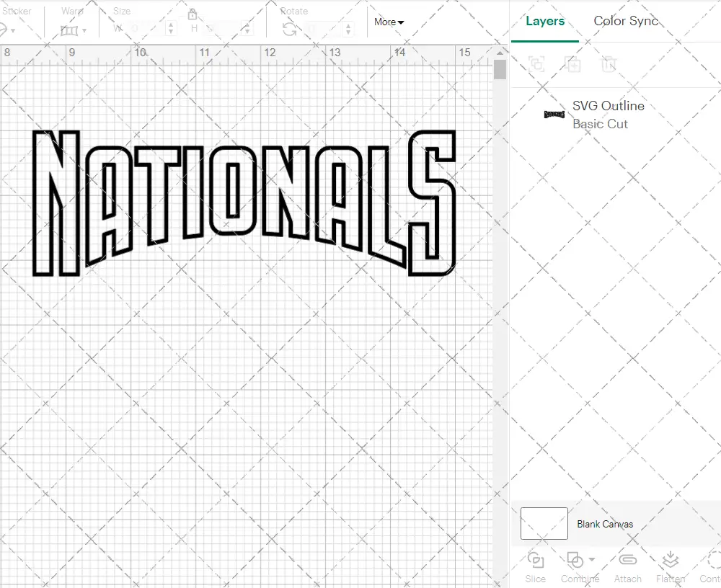The width and height of the screenshot is (721, 588).
Task: Open the More dropdown menu
Action: [389, 22]
